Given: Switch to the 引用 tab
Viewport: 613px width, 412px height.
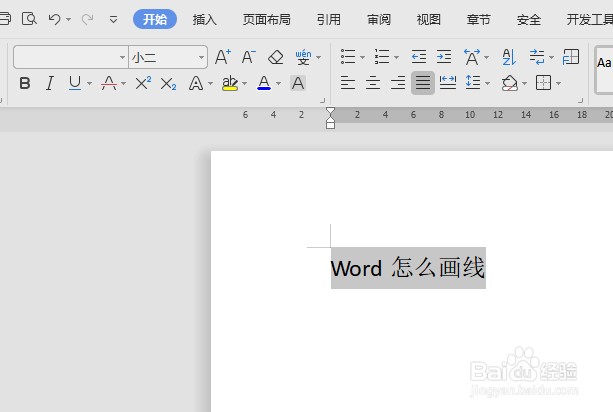Looking at the screenshot, I should pyautogui.click(x=329, y=19).
